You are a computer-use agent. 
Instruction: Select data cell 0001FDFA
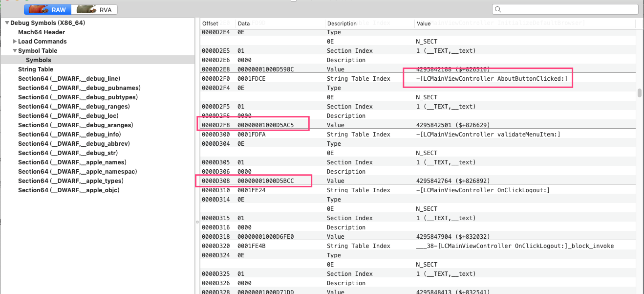pos(252,135)
